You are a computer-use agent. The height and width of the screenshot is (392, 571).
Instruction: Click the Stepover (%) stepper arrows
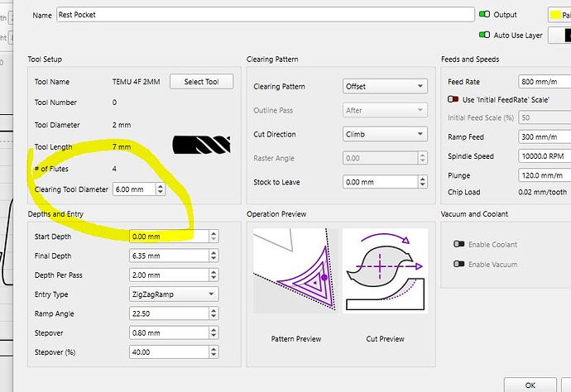point(214,352)
